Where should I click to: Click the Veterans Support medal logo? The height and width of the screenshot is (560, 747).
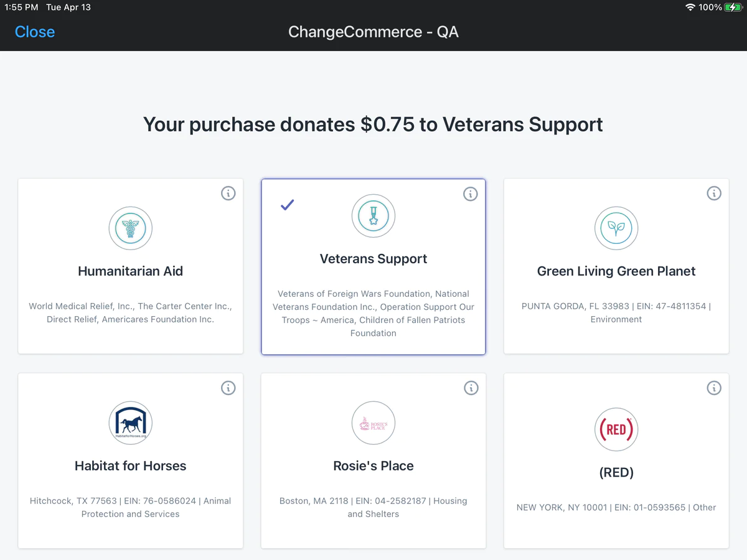374,216
